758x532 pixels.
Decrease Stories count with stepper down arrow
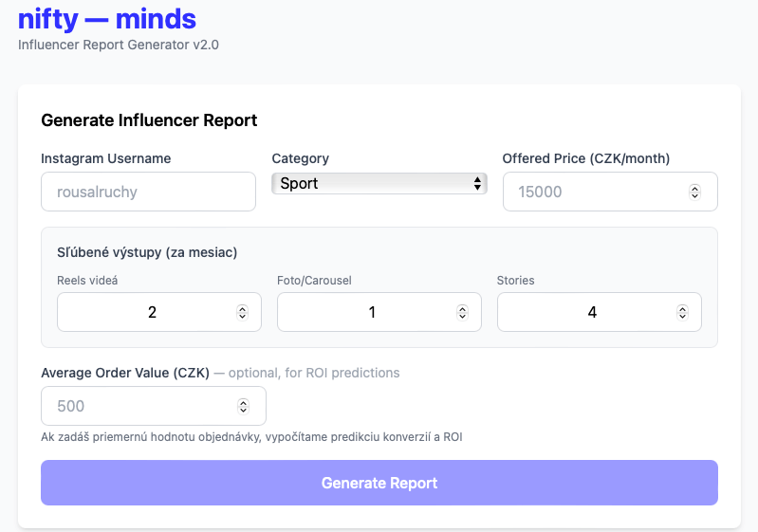coord(682,317)
